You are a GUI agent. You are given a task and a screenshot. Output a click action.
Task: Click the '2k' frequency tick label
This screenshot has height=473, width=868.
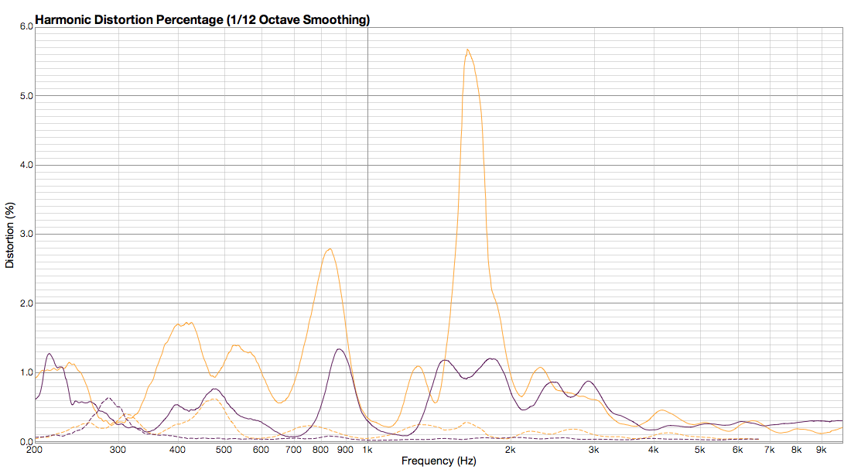tap(511, 450)
